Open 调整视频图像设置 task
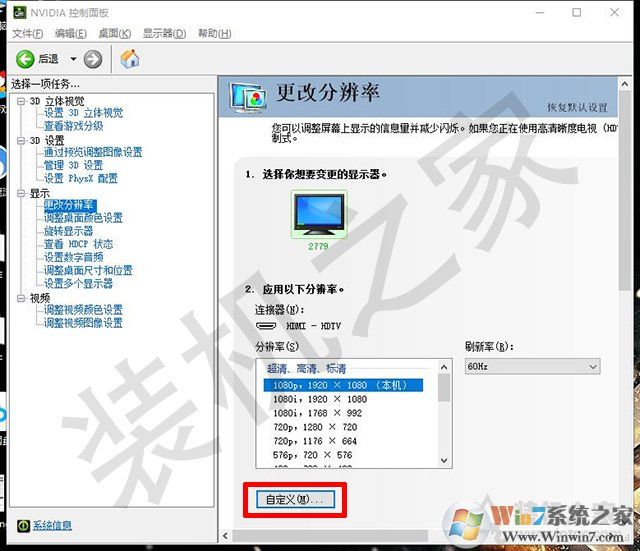640x551 pixels. point(83,323)
